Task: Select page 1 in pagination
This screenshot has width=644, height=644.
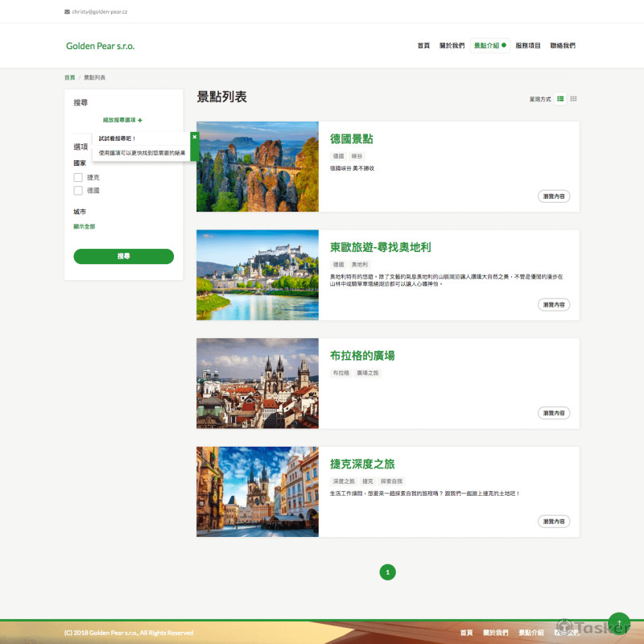Action: tap(388, 572)
